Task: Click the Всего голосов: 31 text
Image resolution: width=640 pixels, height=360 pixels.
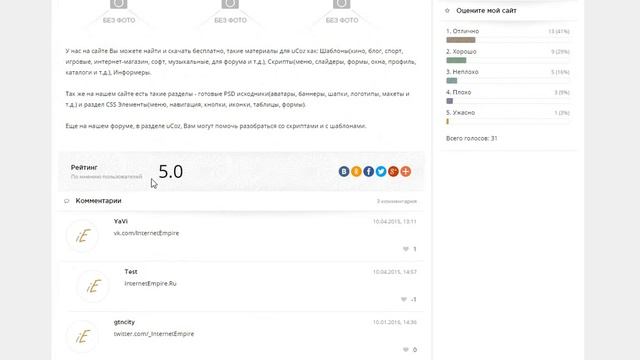Action: pyautogui.click(x=471, y=138)
